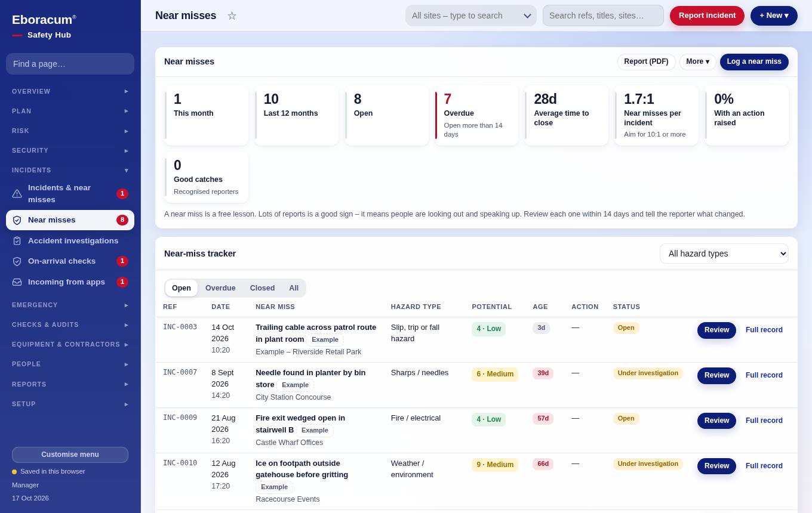The image size is (812, 513).
Task: Click the Search refs, titles, sites field
Action: pos(603,16)
